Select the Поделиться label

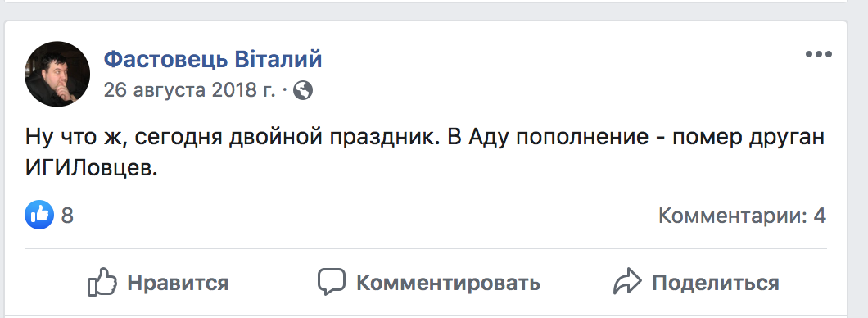pos(715,283)
